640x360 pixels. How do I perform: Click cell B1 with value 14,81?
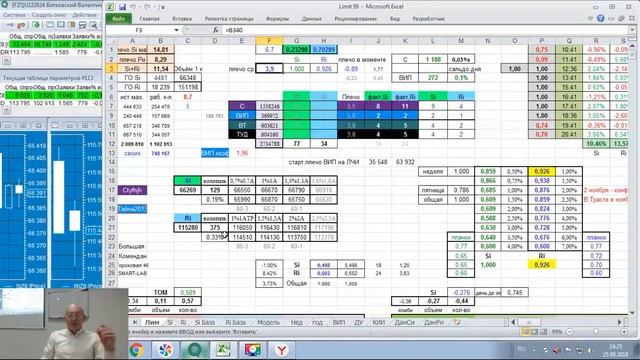click(x=160, y=49)
